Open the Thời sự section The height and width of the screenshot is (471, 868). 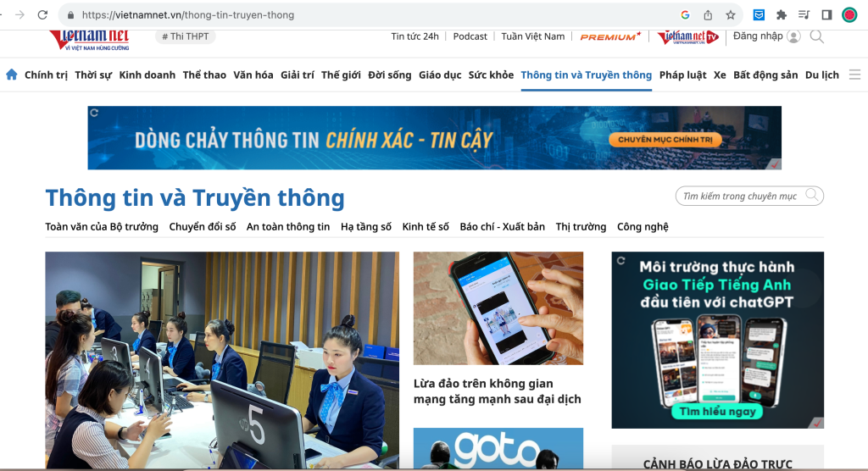93,75
